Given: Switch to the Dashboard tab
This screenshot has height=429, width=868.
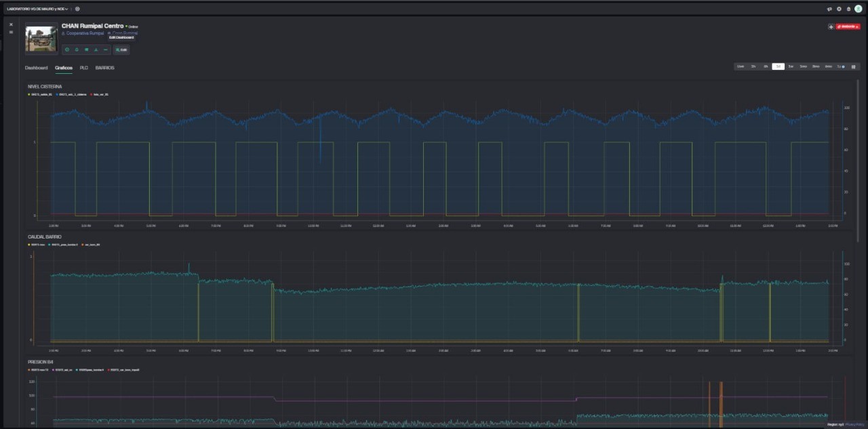Looking at the screenshot, I should coord(36,68).
